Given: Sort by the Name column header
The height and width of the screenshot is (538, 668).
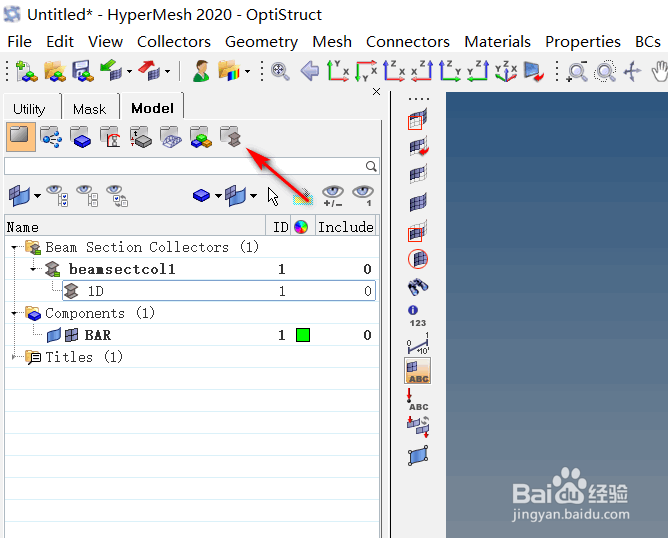Looking at the screenshot, I should (135, 227).
